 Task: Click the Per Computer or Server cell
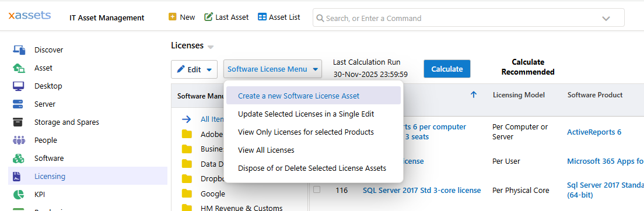pos(520,132)
